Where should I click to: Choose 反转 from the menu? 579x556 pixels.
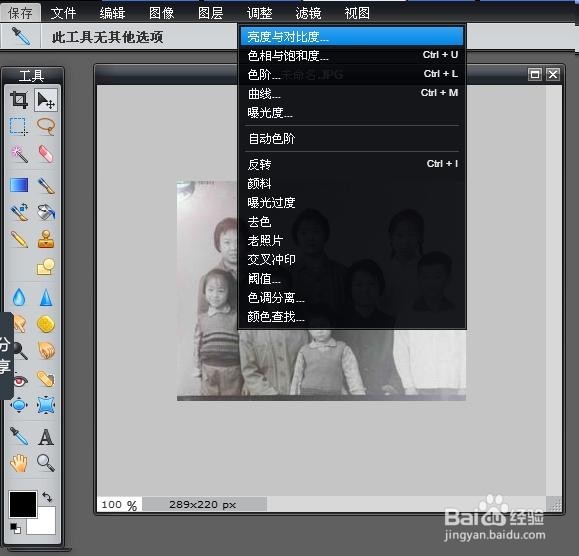tap(352, 164)
